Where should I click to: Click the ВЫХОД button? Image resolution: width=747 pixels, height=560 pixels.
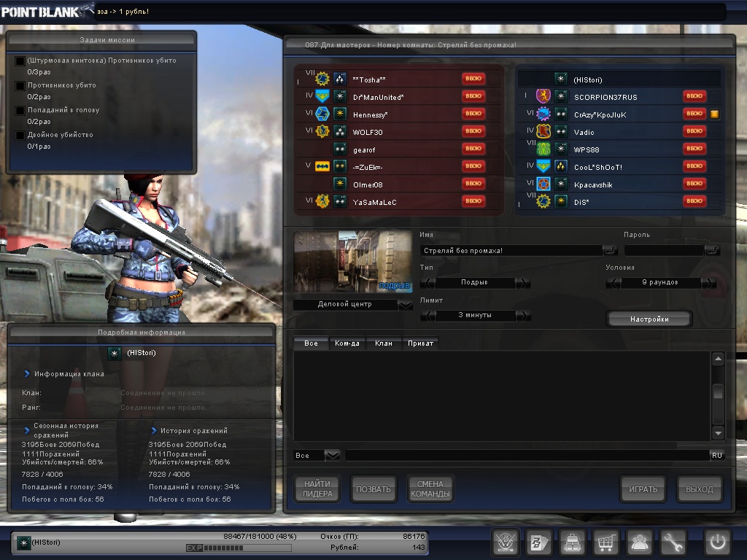tap(700, 489)
